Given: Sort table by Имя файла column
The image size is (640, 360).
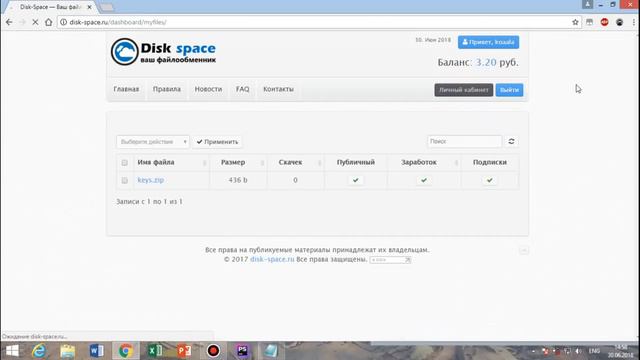Looking at the screenshot, I should point(171,162).
